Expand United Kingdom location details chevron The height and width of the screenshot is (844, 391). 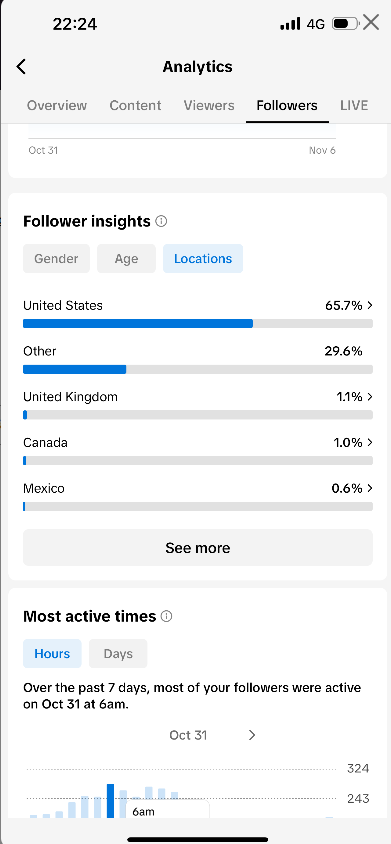pyautogui.click(x=370, y=397)
